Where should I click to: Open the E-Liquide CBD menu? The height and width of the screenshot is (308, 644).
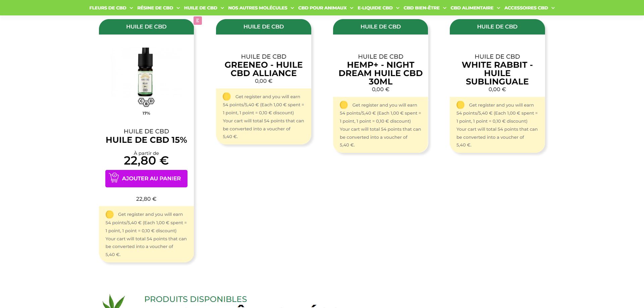[375, 8]
